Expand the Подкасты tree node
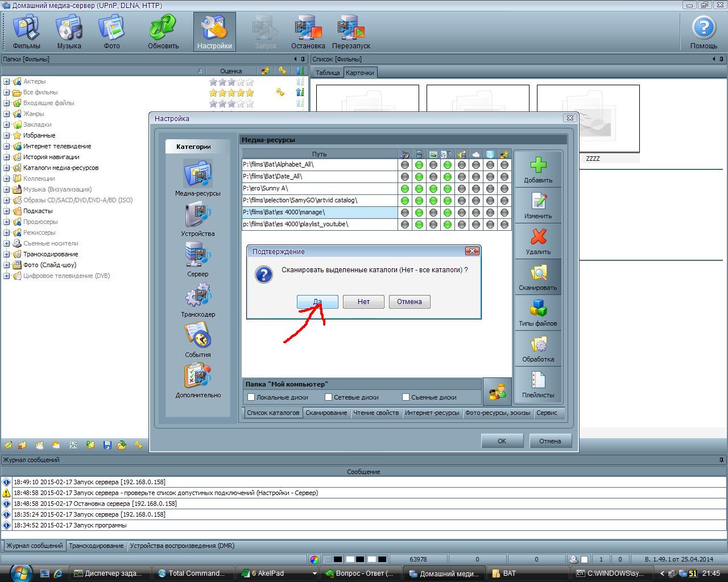Screen dimensions: 728x582 point(7,211)
